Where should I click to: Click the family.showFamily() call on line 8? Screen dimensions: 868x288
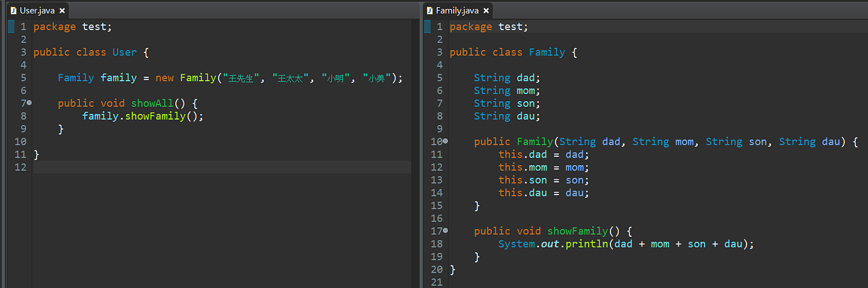143,116
